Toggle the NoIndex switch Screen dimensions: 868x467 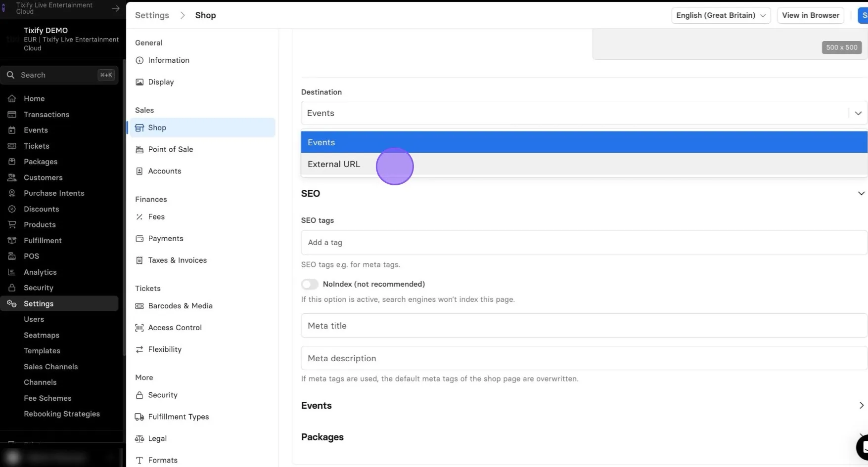click(x=310, y=284)
